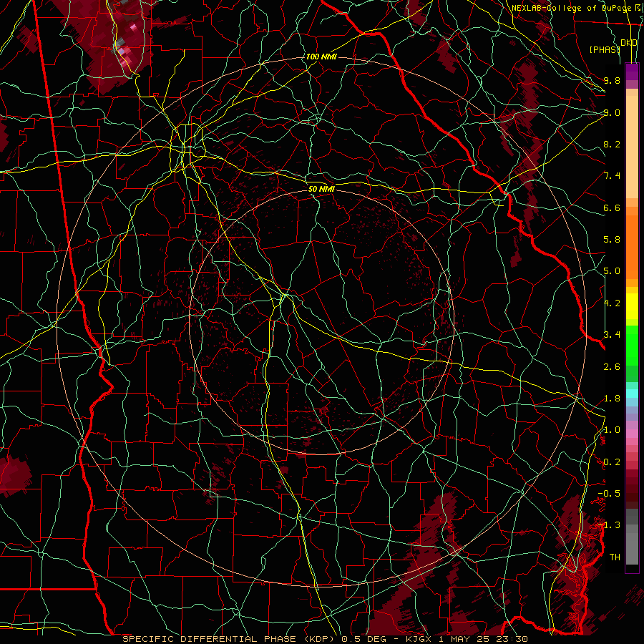Viewport: 644px width, 644px height.
Task: Pick the purple top segment of the color scale
Action: coord(632,72)
